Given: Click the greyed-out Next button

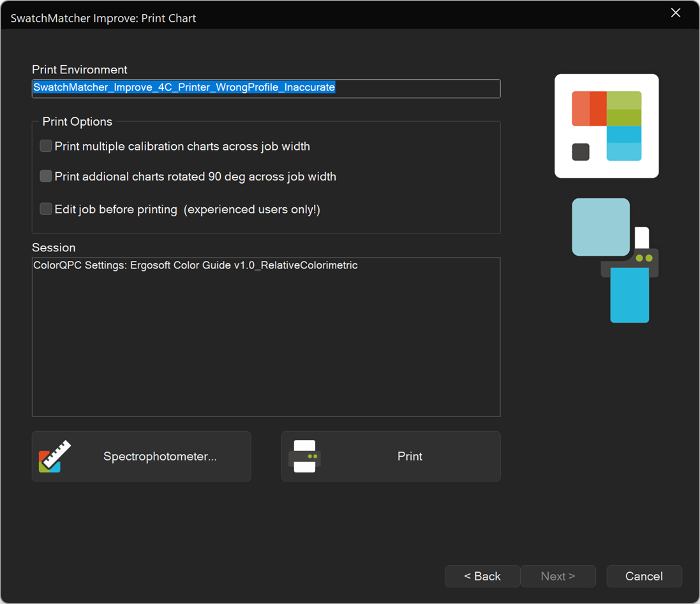Looking at the screenshot, I should 558,577.
